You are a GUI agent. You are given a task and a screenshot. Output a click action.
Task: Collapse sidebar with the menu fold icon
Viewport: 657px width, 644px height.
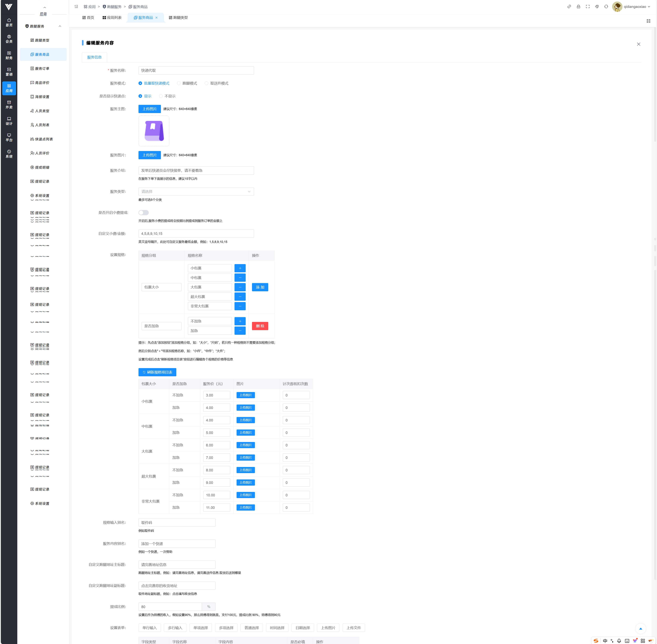click(77, 7)
